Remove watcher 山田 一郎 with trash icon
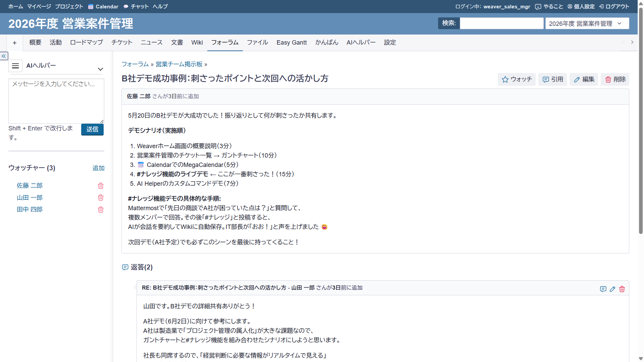The width and height of the screenshot is (644, 362). coord(101,198)
